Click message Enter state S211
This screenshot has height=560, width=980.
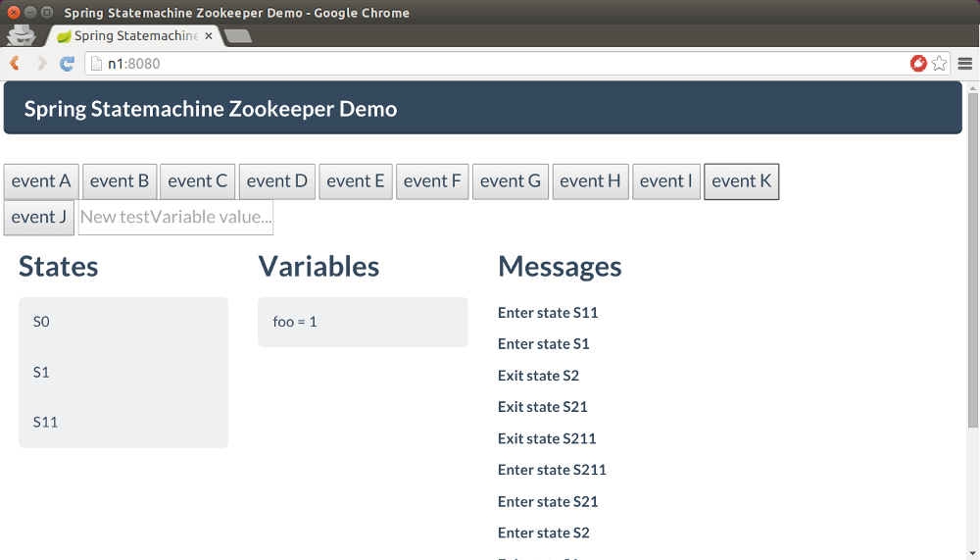tap(553, 470)
